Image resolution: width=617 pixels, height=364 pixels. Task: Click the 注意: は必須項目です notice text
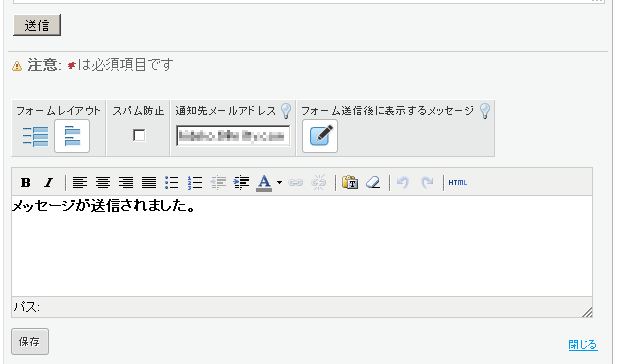[x=100, y=65]
